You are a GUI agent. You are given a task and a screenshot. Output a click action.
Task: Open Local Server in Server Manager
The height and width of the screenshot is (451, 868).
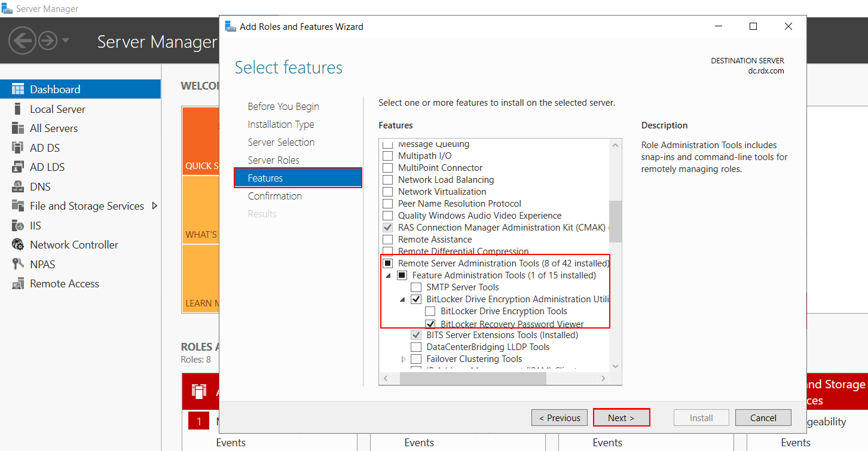[57, 109]
